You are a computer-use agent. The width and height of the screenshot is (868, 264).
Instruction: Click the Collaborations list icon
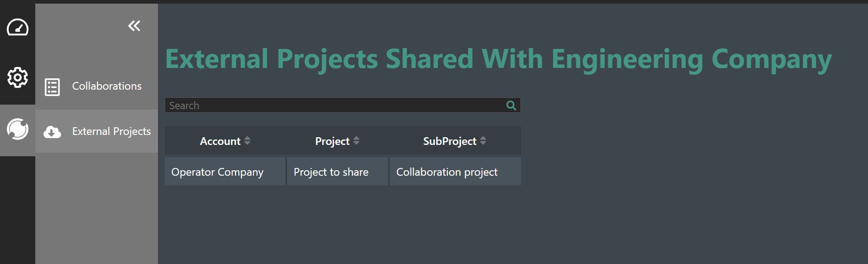tap(52, 87)
